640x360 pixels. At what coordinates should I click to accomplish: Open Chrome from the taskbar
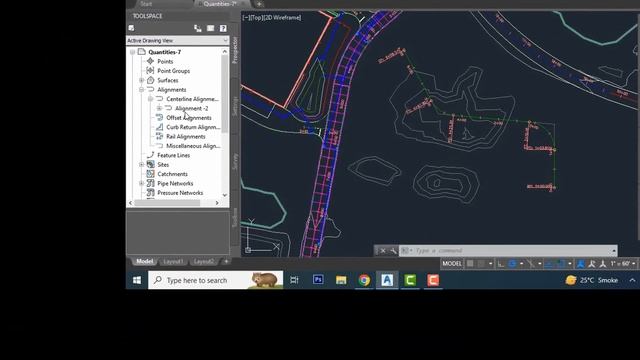pyautogui.click(x=364, y=280)
